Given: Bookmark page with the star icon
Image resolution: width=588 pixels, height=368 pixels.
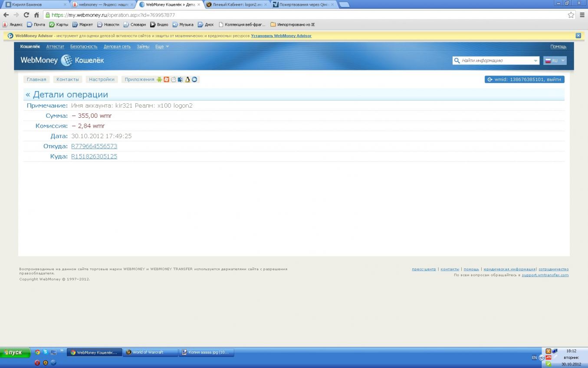Looking at the screenshot, I should pyautogui.click(x=571, y=15).
